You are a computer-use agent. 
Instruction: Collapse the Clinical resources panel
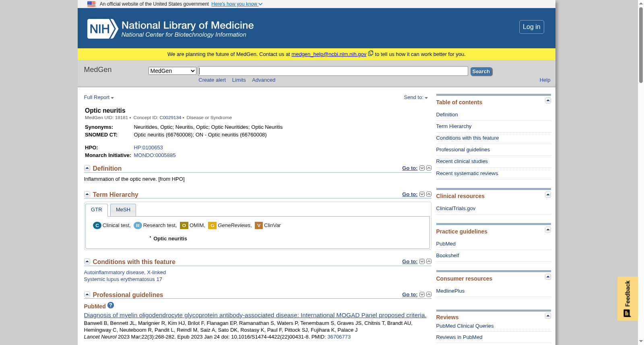548,195
